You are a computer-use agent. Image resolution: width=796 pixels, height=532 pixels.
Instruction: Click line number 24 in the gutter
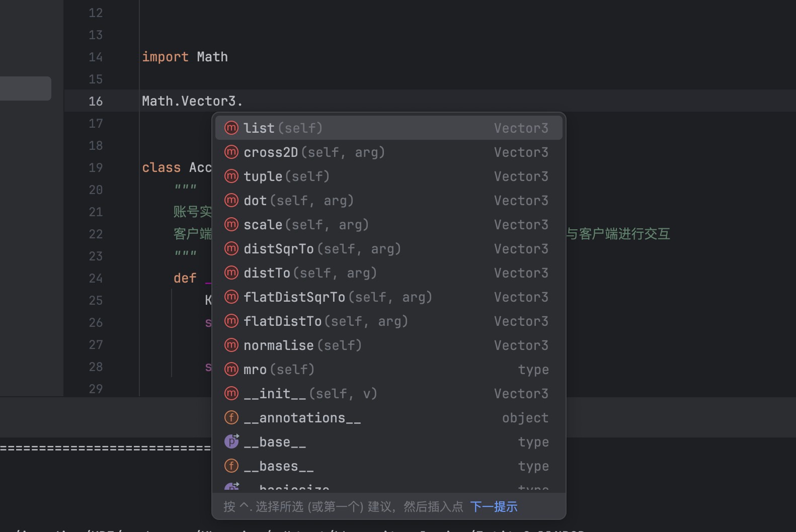click(96, 278)
